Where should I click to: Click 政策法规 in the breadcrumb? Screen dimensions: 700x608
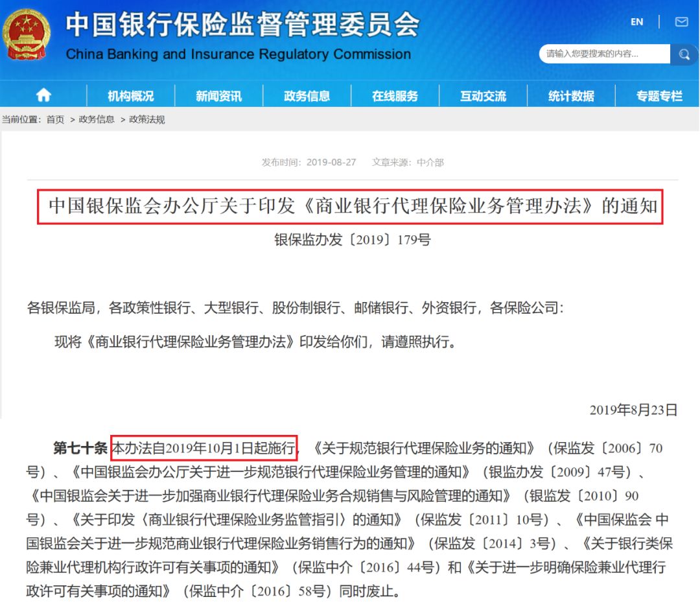(x=147, y=120)
